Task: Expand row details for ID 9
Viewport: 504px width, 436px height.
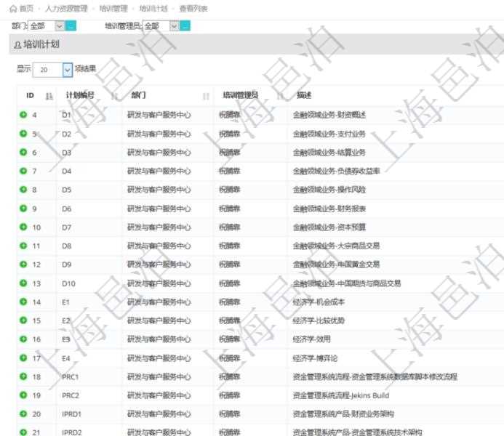Action: pos(23,209)
